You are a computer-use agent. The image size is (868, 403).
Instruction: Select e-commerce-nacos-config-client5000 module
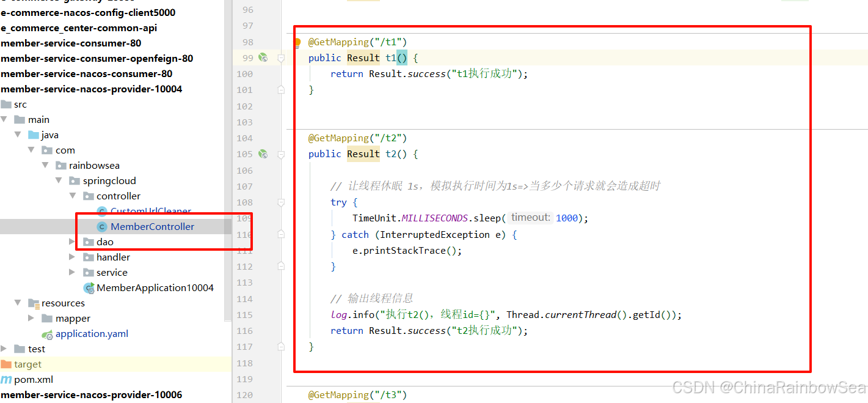coord(88,12)
